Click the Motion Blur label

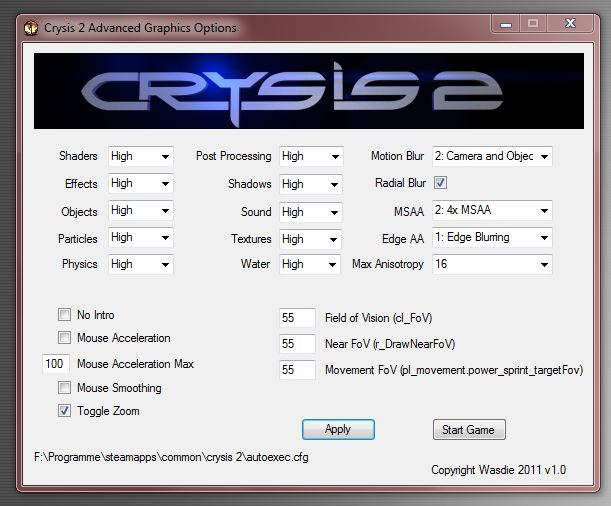(397, 156)
